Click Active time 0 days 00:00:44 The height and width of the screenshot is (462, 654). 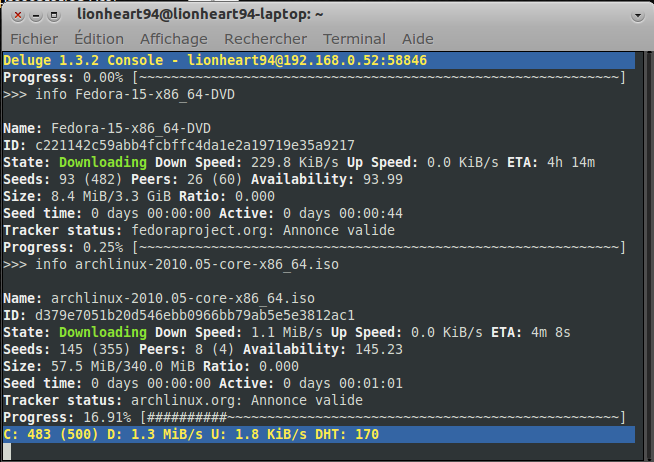click(x=343, y=213)
